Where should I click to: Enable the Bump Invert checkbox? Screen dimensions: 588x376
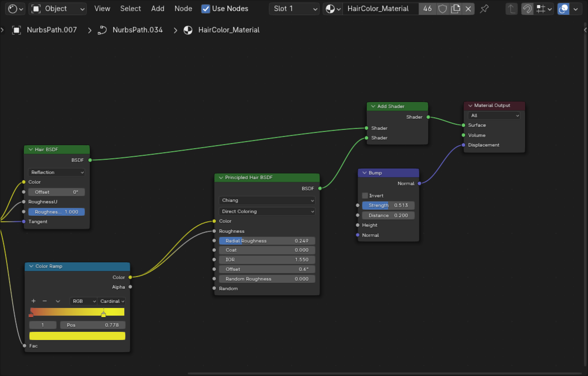coord(365,195)
